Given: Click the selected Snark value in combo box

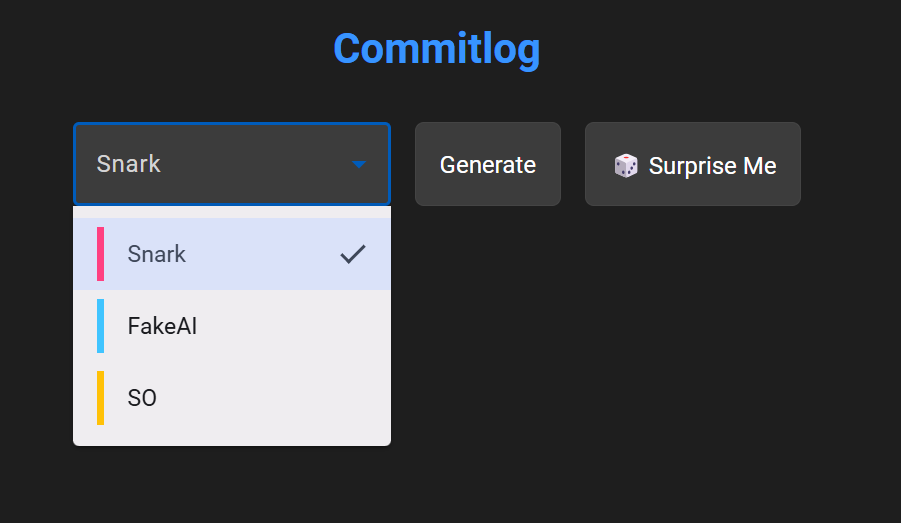Looking at the screenshot, I should tap(129, 164).
